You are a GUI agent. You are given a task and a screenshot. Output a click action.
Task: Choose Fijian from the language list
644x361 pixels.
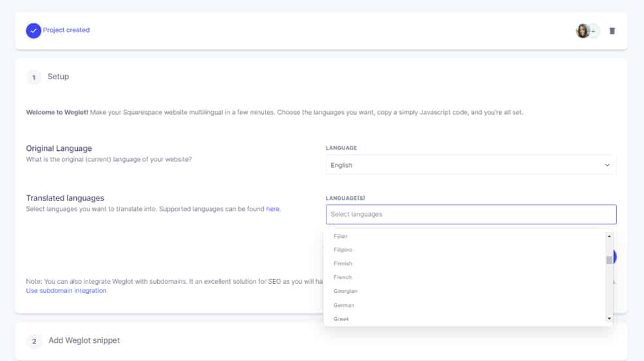[341, 236]
